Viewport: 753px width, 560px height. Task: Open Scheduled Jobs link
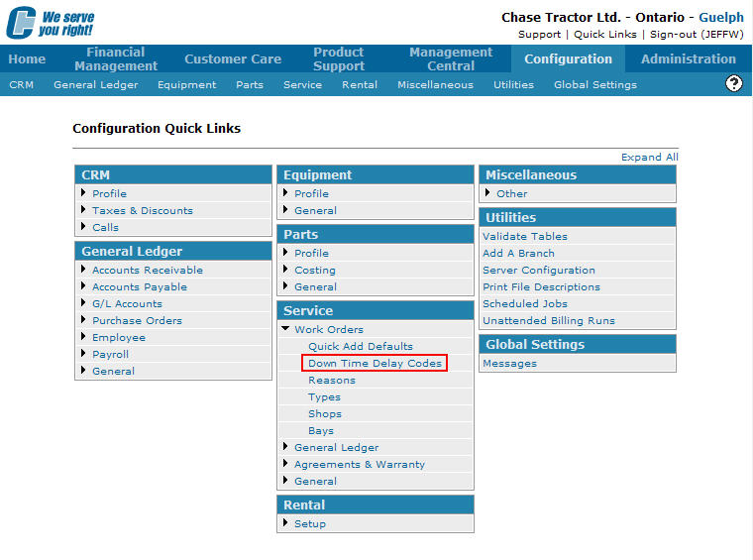point(525,303)
